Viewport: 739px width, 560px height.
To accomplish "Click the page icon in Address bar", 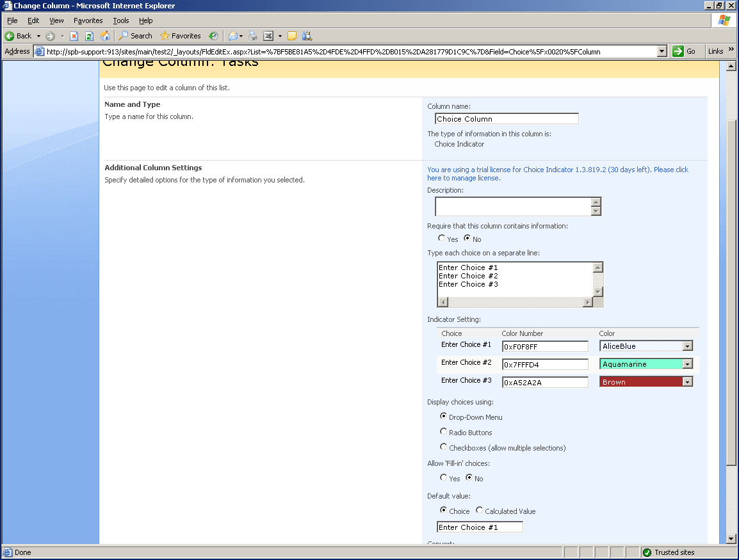I will (x=40, y=51).
